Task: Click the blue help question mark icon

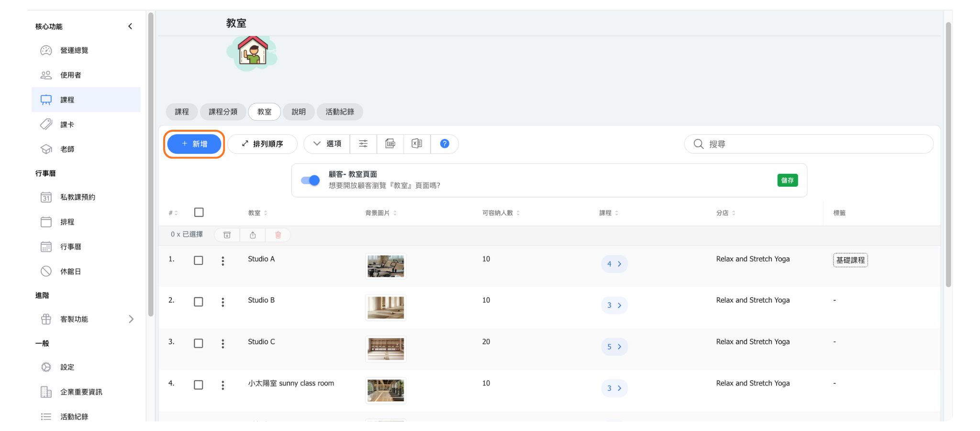Action: pos(445,144)
